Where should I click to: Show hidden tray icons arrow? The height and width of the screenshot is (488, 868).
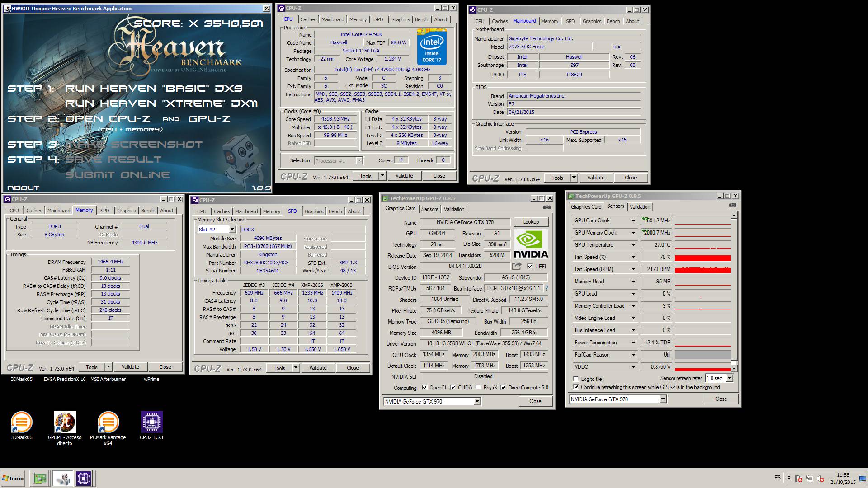(789, 478)
